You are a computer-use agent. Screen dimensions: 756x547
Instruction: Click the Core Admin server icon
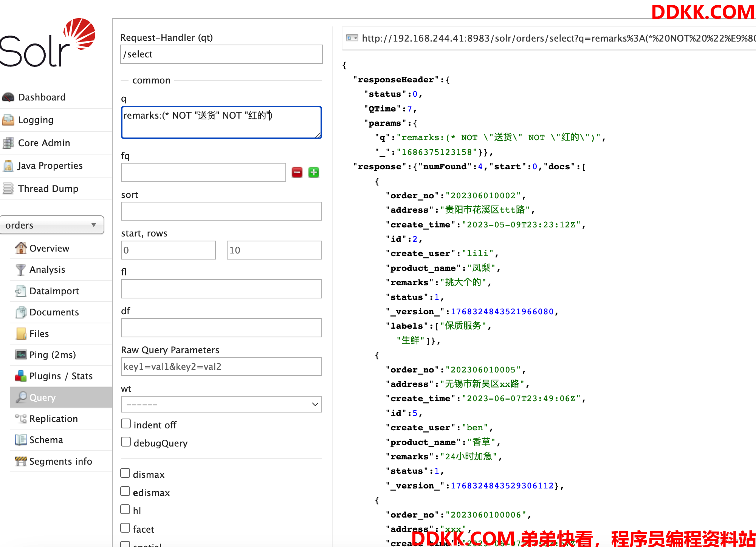8,143
